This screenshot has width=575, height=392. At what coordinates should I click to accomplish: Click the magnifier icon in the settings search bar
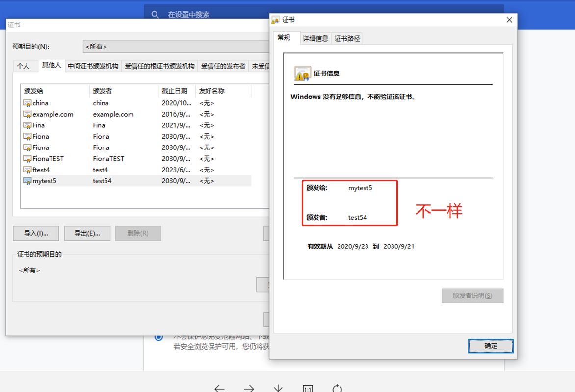pyautogui.click(x=155, y=15)
